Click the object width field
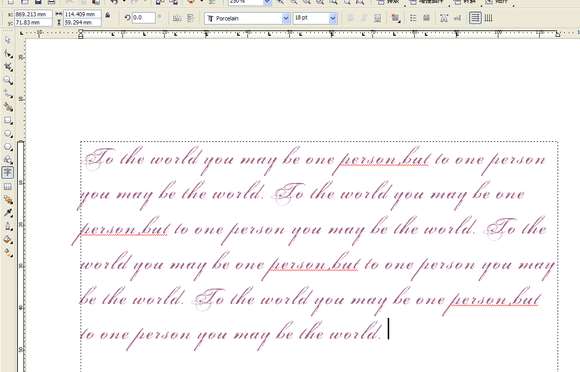580x372 pixels. [x=82, y=14]
